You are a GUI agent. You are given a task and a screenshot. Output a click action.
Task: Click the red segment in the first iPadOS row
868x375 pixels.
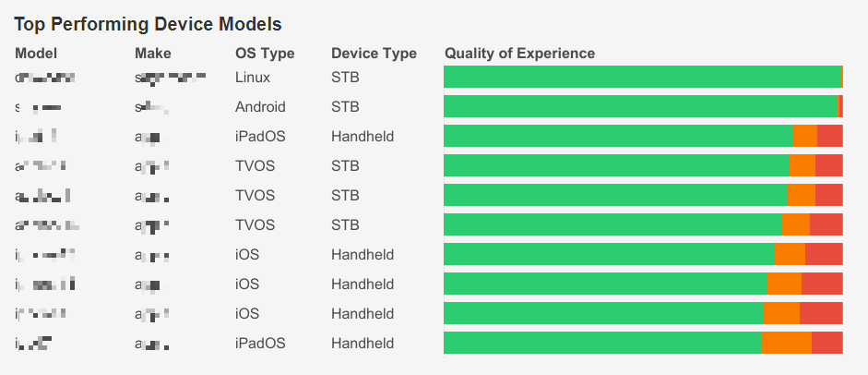click(830, 136)
